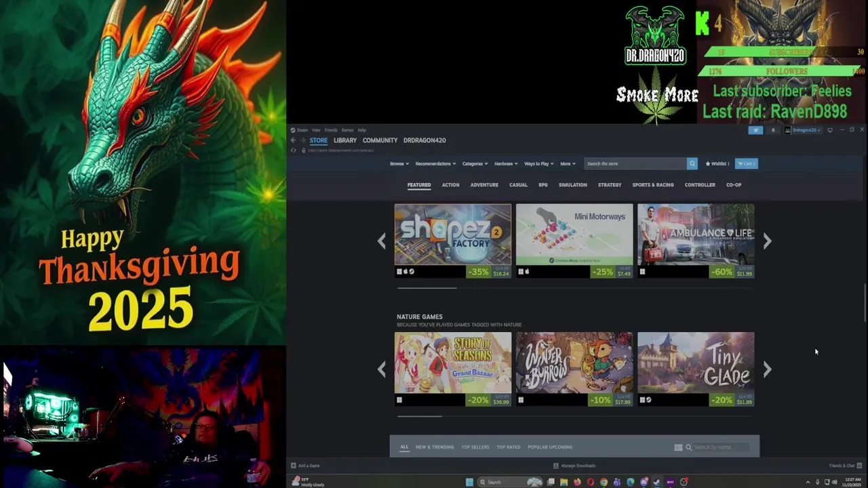Select the CO-OP tab
Screen dimensions: 868x488
click(x=734, y=185)
